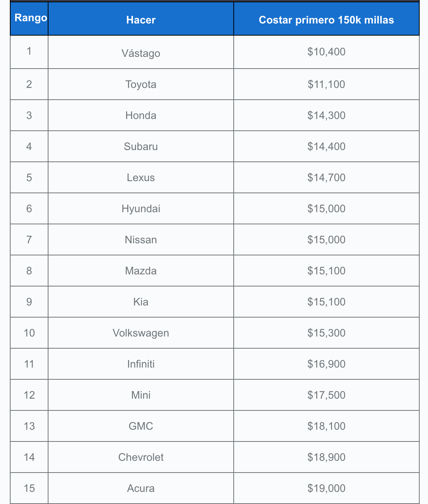
Task: Click the Toyota row name
Action: (141, 84)
